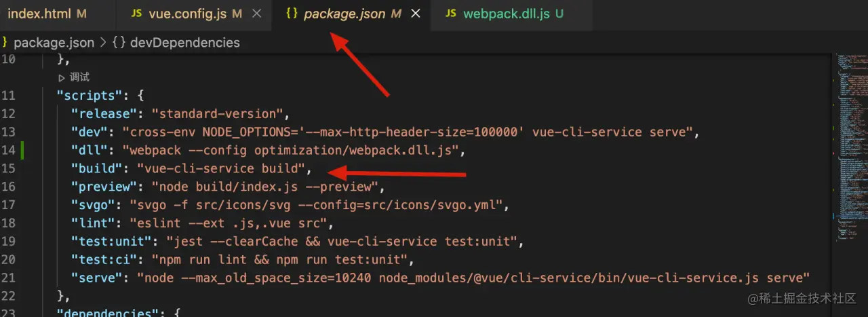The height and width of the screenshot is (317, 868).
Task: Click the "build" script key
Action: pos(96,168)
